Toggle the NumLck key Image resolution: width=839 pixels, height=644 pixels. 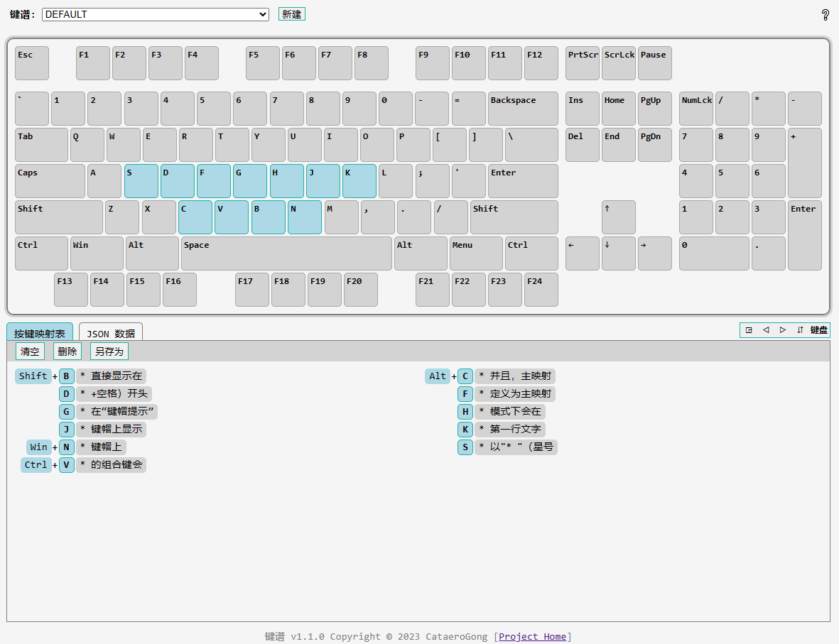[x=695, y=108]
